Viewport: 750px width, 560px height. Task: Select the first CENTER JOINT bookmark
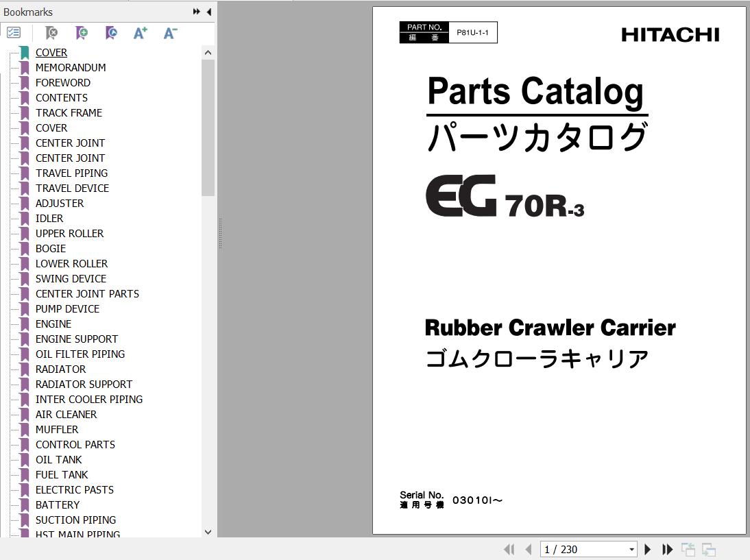(x=71, y=143)
